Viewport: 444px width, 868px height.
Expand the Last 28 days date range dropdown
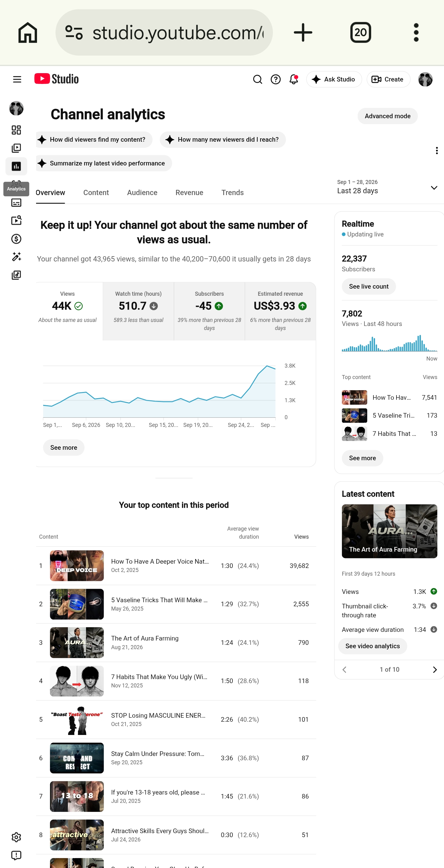click(387, 187)
